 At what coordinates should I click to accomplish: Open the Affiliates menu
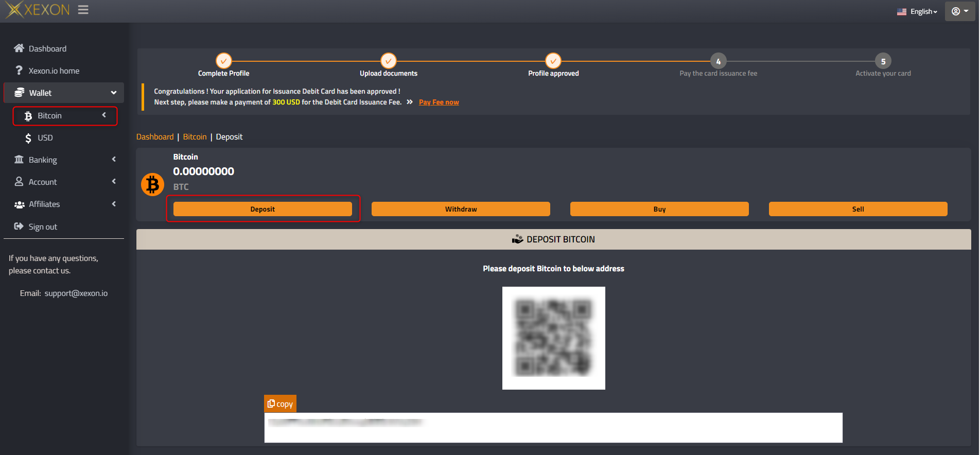tap(44, 204)
